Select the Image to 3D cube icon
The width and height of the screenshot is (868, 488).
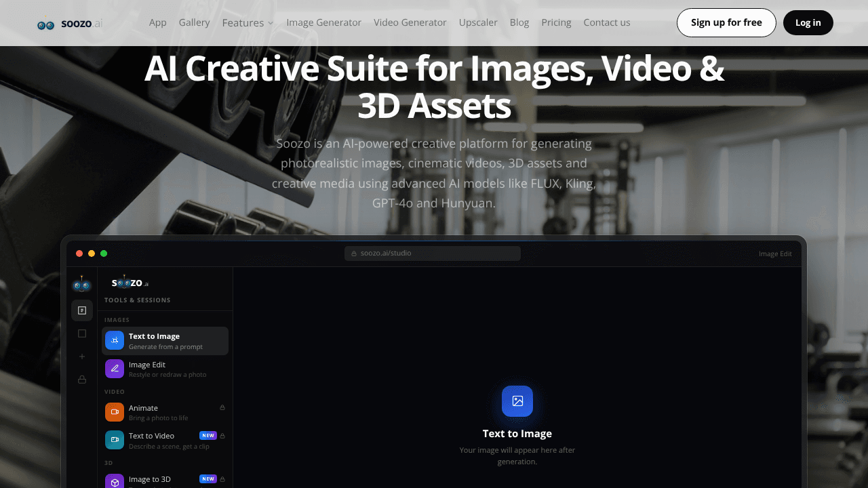[115, 481]
